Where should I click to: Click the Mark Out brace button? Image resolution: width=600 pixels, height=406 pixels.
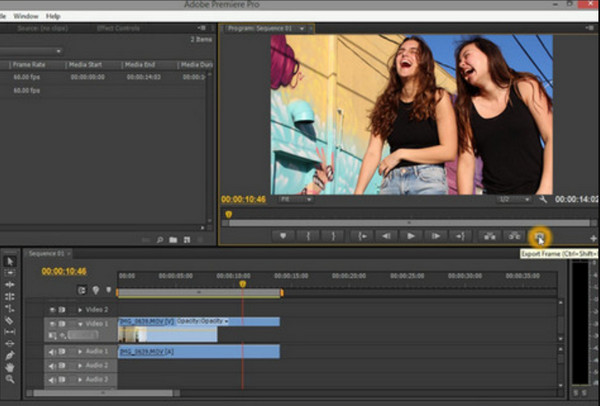point(333,236)
